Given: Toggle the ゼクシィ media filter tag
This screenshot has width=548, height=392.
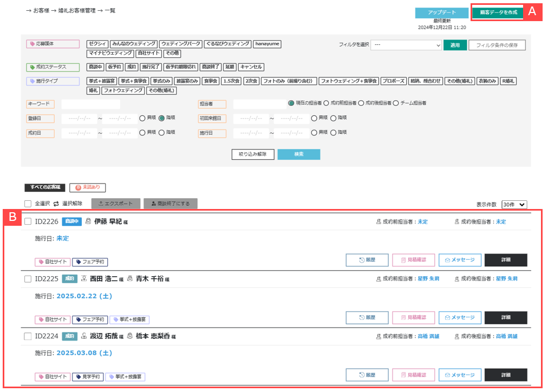Looking at the screenshot, I should coord(97,44).
